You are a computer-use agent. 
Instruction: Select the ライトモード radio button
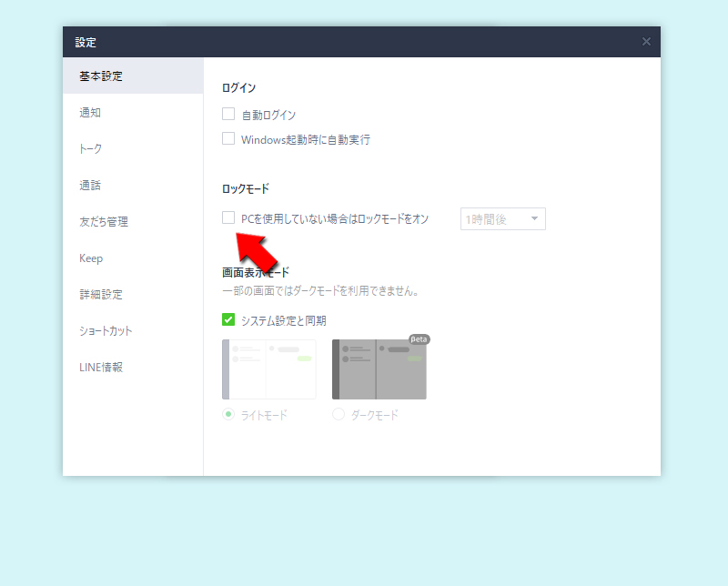tap(230, 414)
